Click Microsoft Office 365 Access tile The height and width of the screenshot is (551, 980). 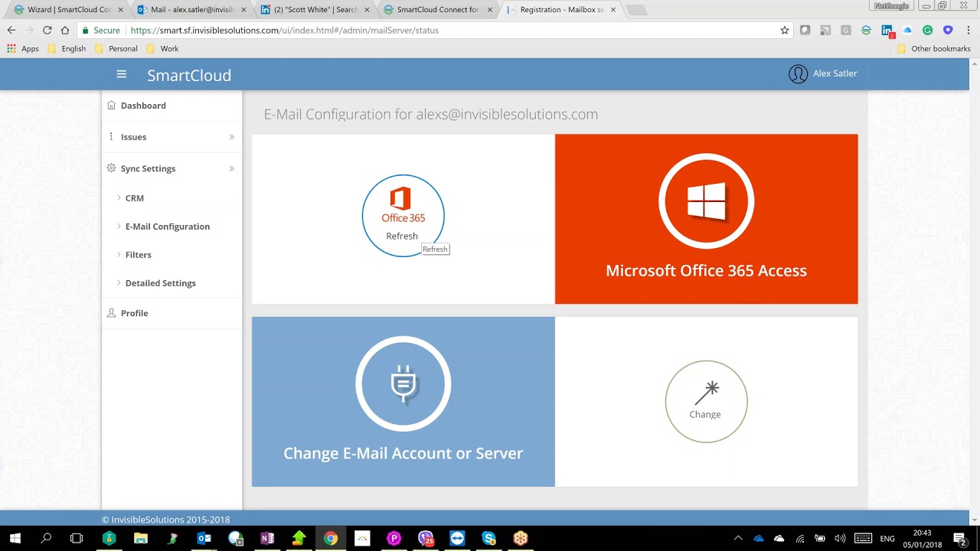click(x=706, y=219)
